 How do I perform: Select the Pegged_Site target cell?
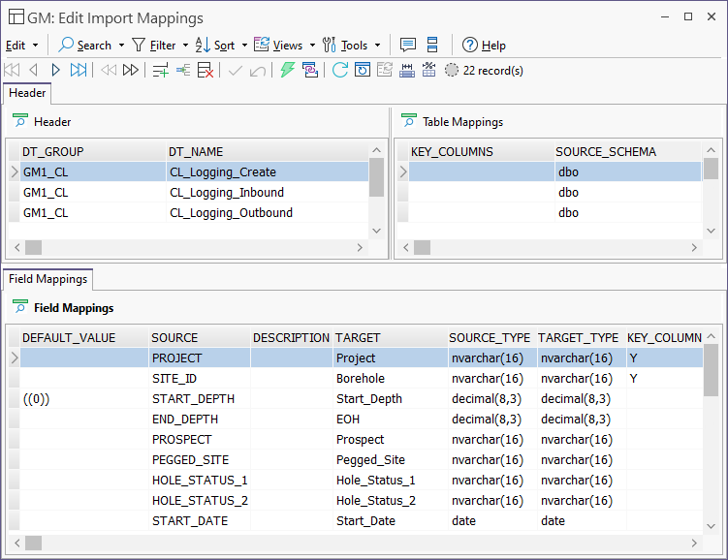390,460
